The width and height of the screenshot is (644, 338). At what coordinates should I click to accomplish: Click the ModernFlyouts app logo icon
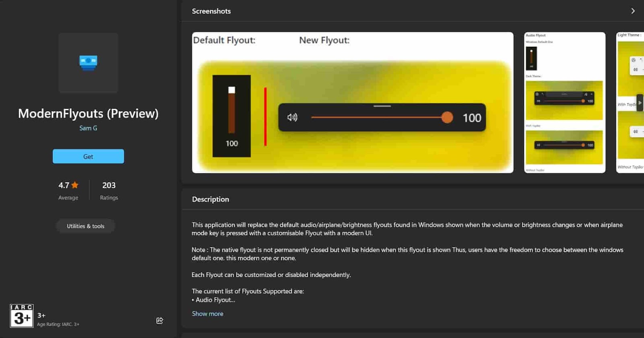(x=88, y=63)
